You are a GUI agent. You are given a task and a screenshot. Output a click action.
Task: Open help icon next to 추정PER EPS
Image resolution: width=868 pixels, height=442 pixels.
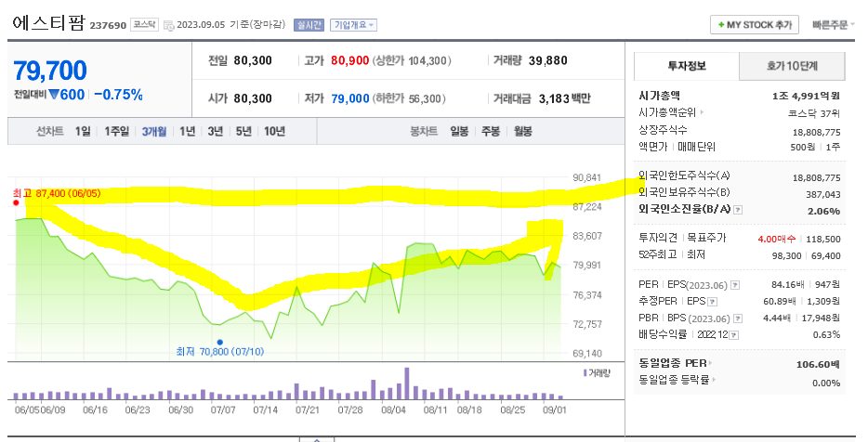(x=713, y=302)
